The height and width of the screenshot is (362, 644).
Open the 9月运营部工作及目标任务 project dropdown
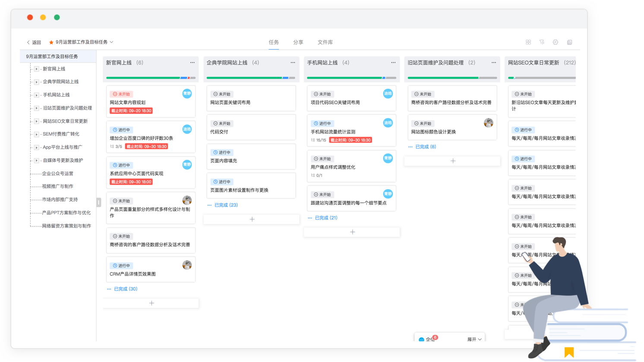pyautogui.click(x=112, y=42)
